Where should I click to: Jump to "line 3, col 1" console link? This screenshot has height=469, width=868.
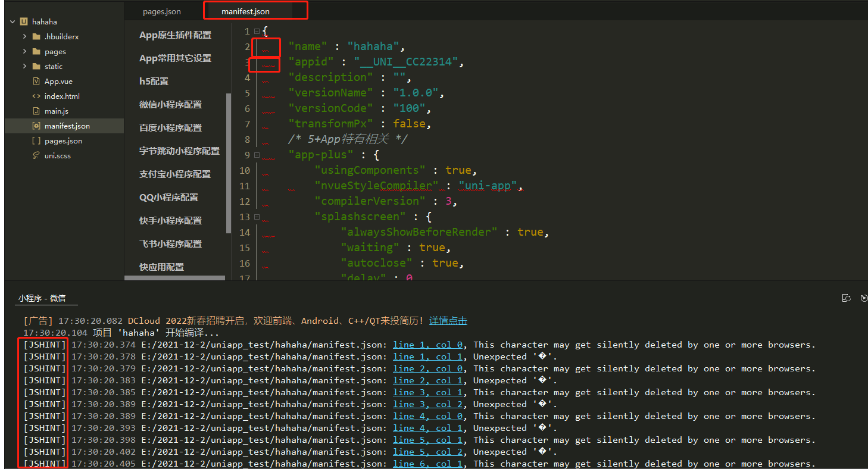point(427,392)
